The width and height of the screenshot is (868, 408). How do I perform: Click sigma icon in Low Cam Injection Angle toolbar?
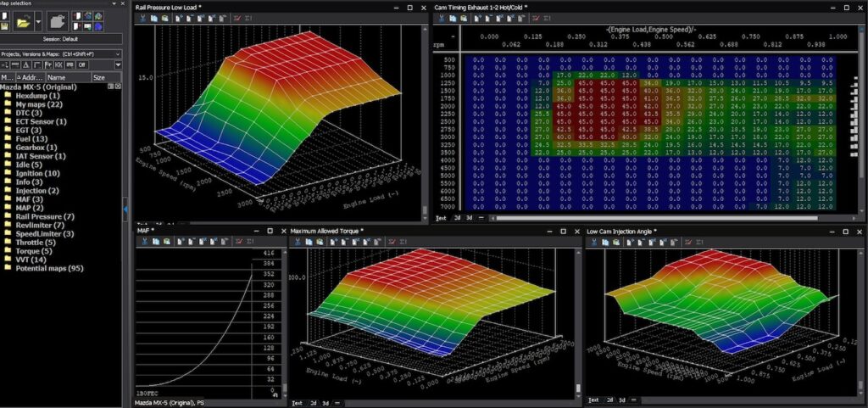700,242
